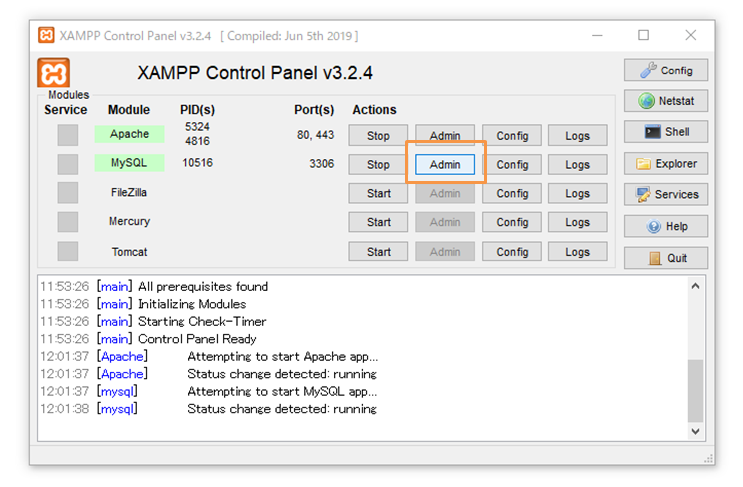743x487 pixels.
Task: Select the Apache module label
Action: [129, 134]
